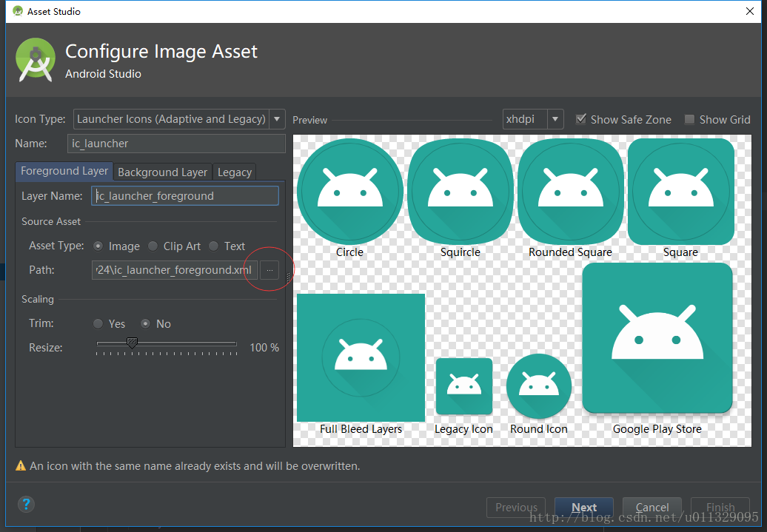Click the warning triangle icon

(21, 466)
